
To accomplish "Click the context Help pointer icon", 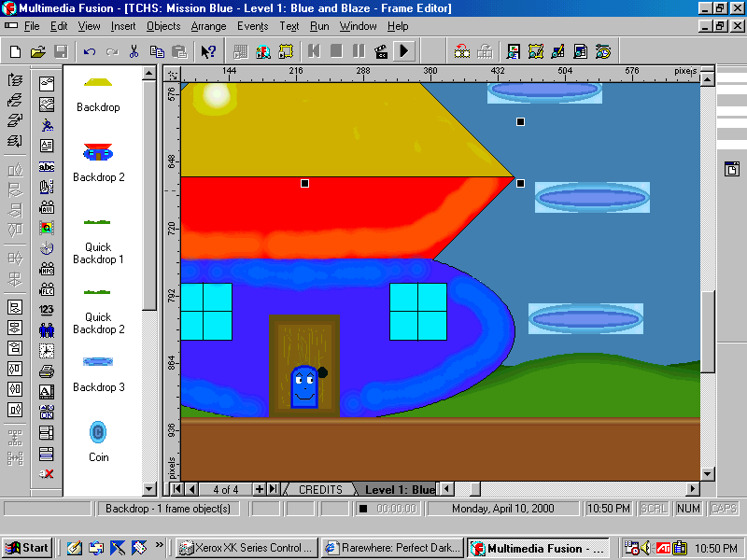I will [x=208, y=51].
